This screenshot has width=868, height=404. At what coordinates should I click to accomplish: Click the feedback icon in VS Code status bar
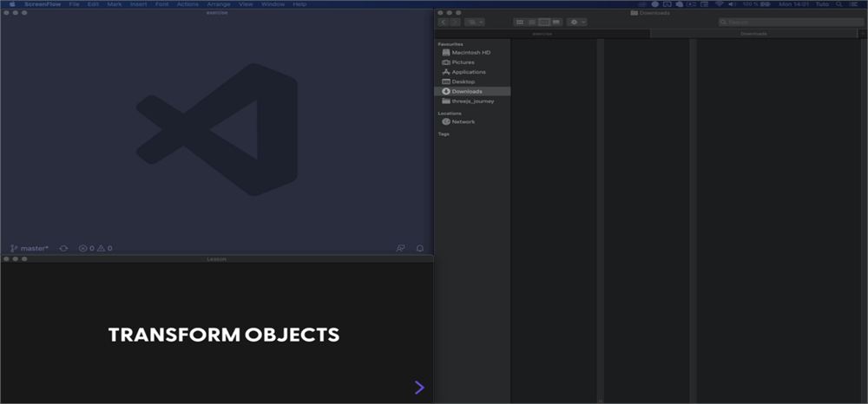point(401,248)
